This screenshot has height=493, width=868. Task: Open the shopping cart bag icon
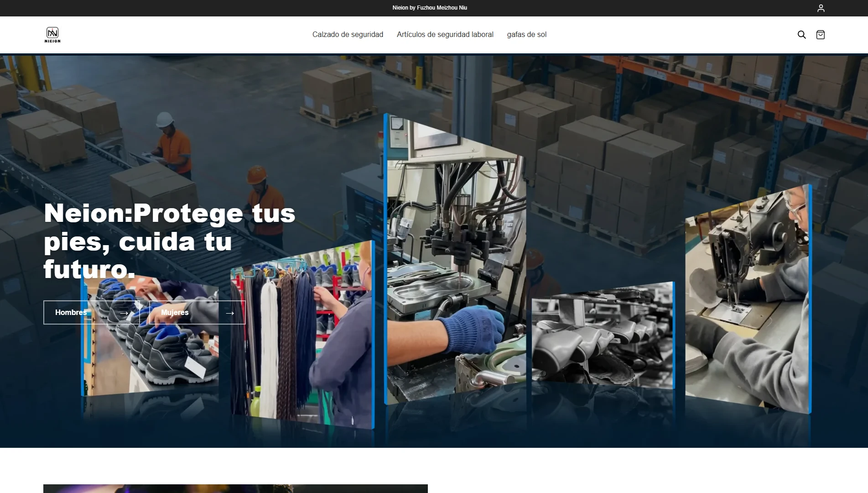coord(820,35)
